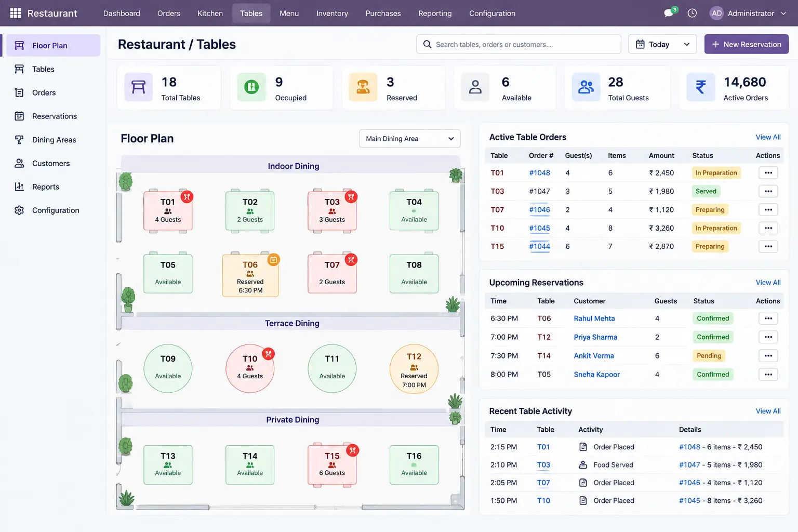Viewport: 798px width, 532px height.
Task: Open the Today date dropdown
Action: [x=662, y=44]
